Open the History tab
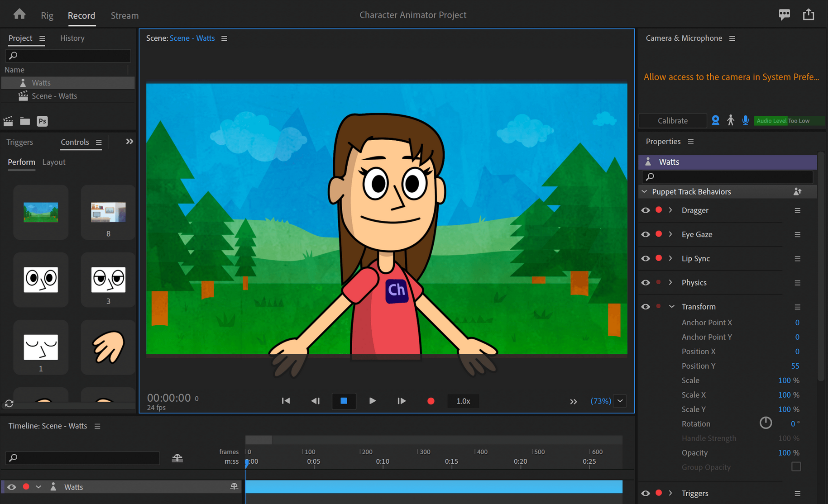828x504 pixels. (72, 38)
